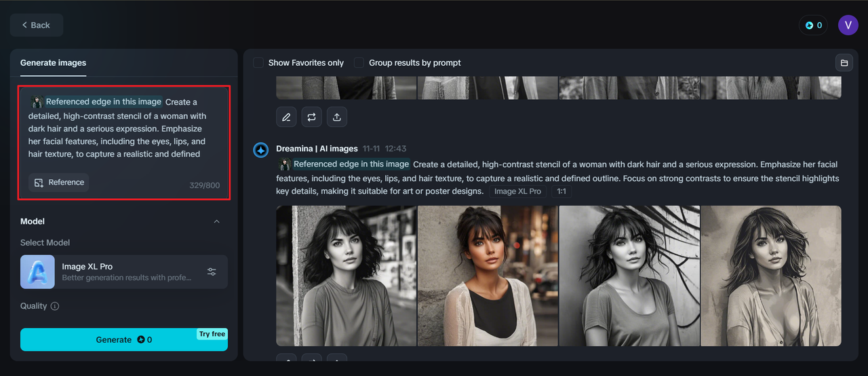Open third portrait with branch mural
This screenshot has width=868, height=376.
[629, 276]
